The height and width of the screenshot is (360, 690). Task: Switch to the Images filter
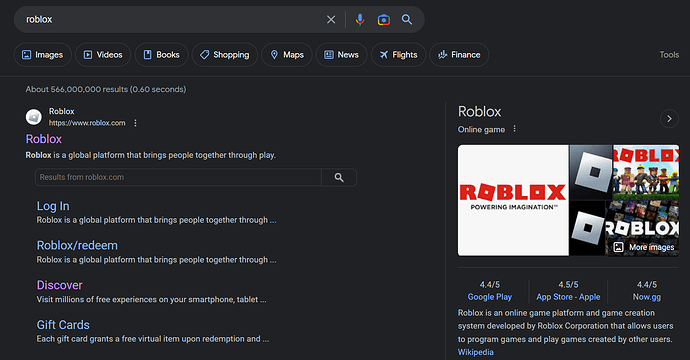coord(43,55)
